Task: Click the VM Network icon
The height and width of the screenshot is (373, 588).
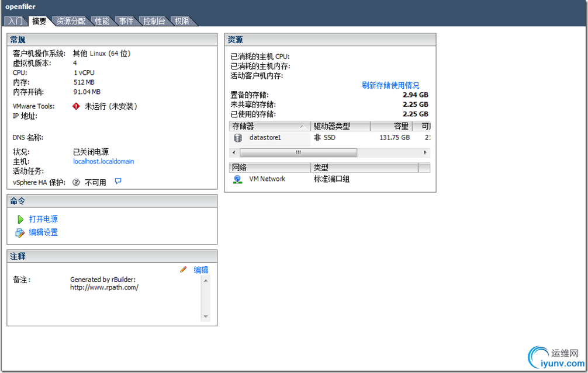Action: click(x=237, y=179)
